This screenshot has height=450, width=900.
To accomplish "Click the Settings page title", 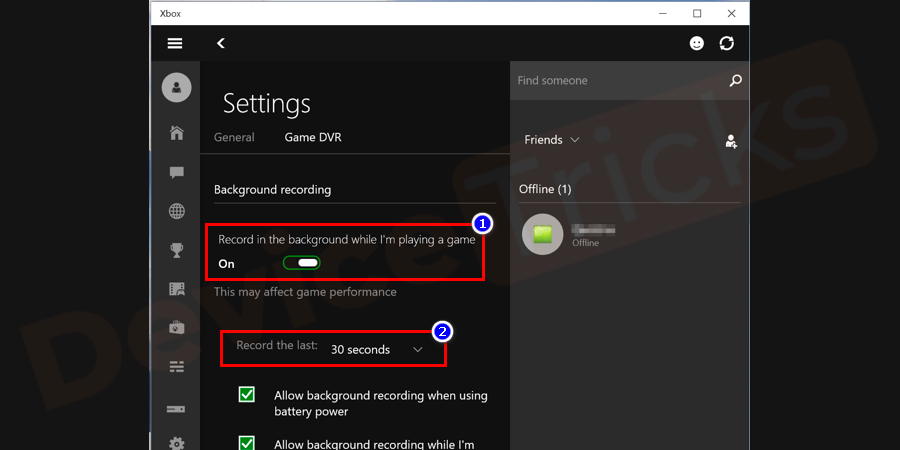I will click(267, 104).
